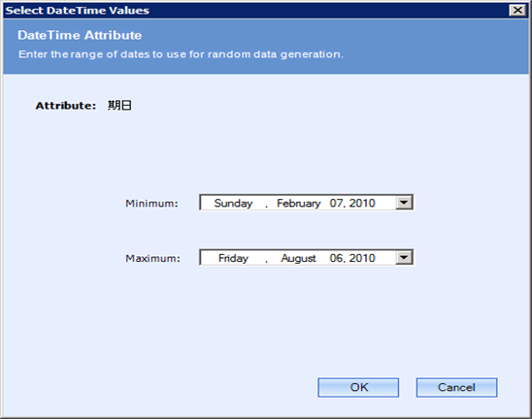Click the Minimum label
Screen dimensions: 532x419
coord(151,204)
